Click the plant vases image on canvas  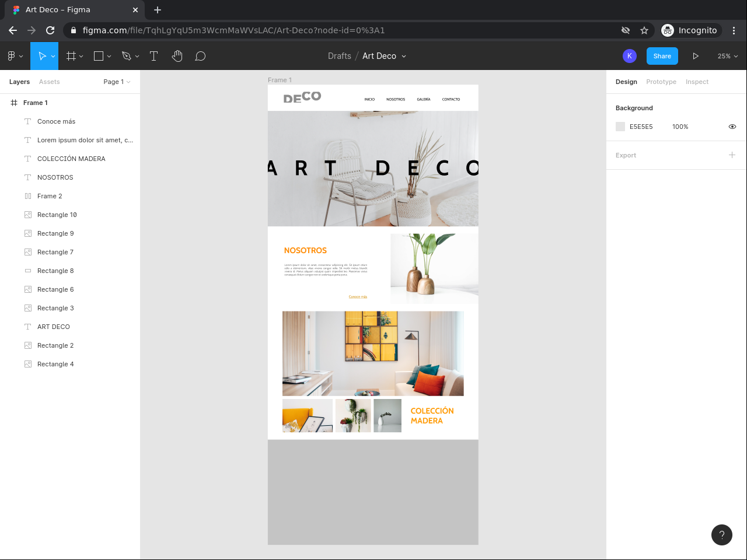point(434,268)
